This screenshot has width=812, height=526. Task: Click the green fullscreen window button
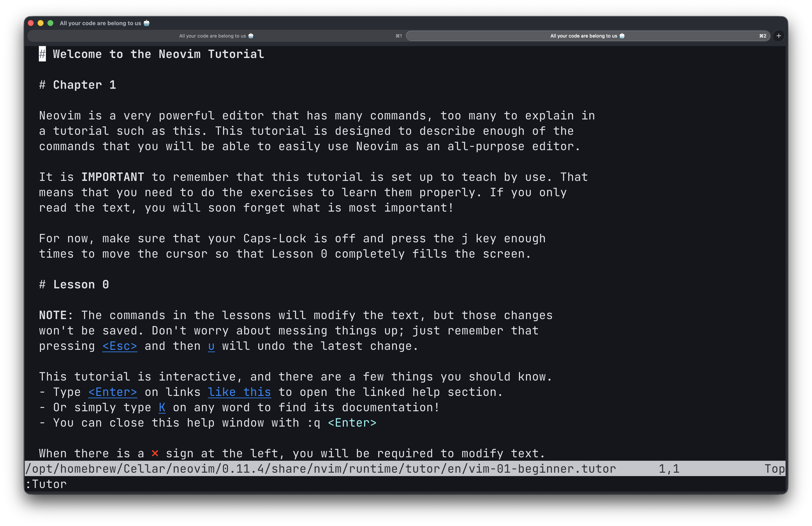pyautogui.click(x=51, y=23)
